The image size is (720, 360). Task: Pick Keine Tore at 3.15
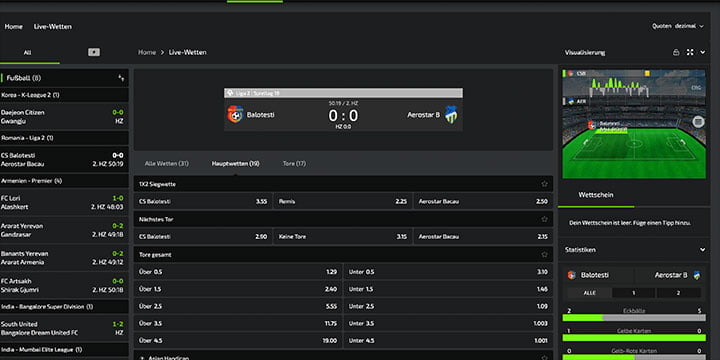343,237
